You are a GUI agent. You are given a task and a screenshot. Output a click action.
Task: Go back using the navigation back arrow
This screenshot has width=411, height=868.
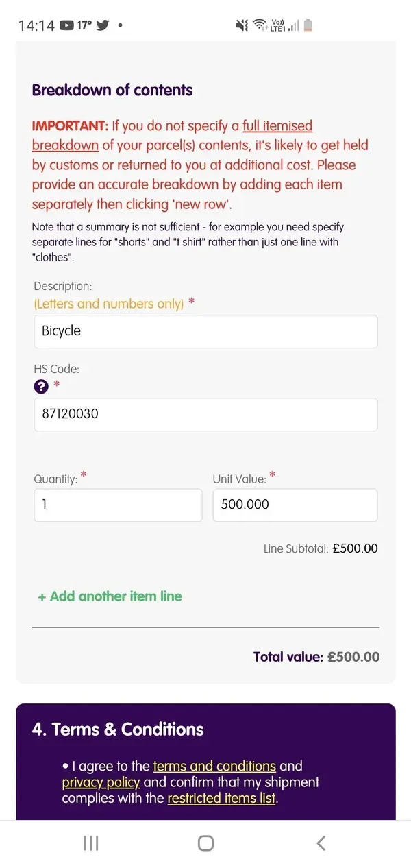[321, 843]
